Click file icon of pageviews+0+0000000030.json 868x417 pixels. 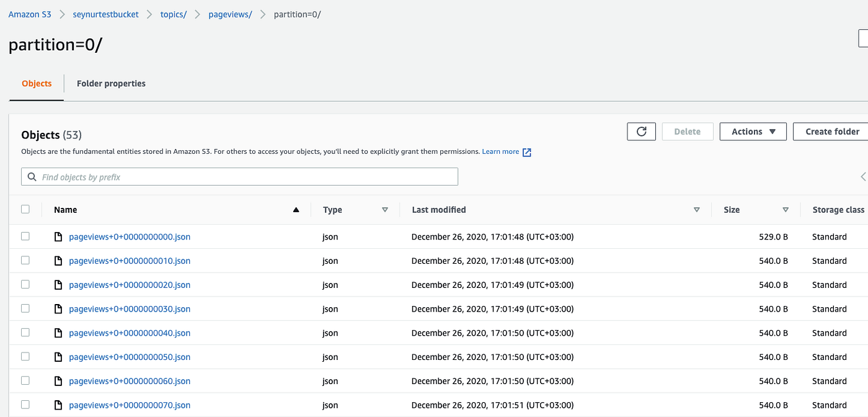58,309
